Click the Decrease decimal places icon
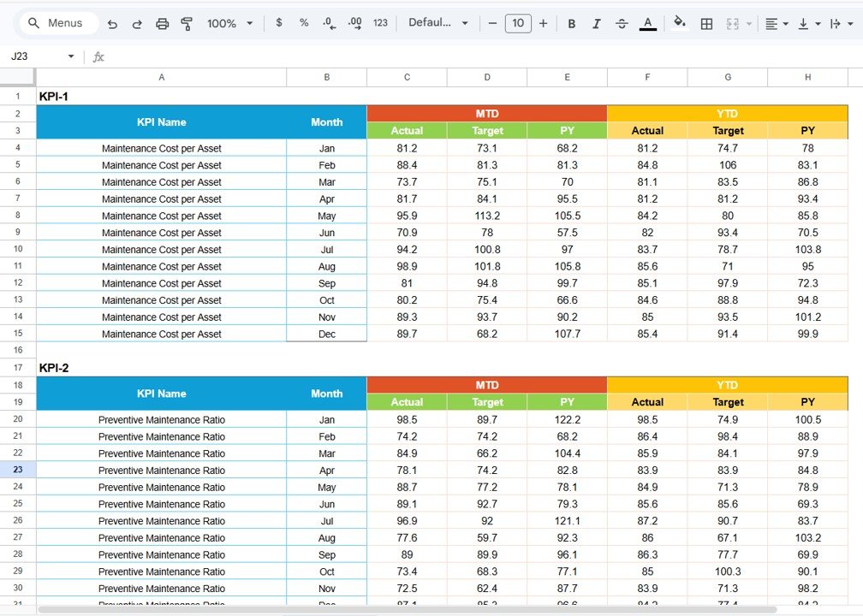Viewport: 863px width, 616px height. [329, 23]
